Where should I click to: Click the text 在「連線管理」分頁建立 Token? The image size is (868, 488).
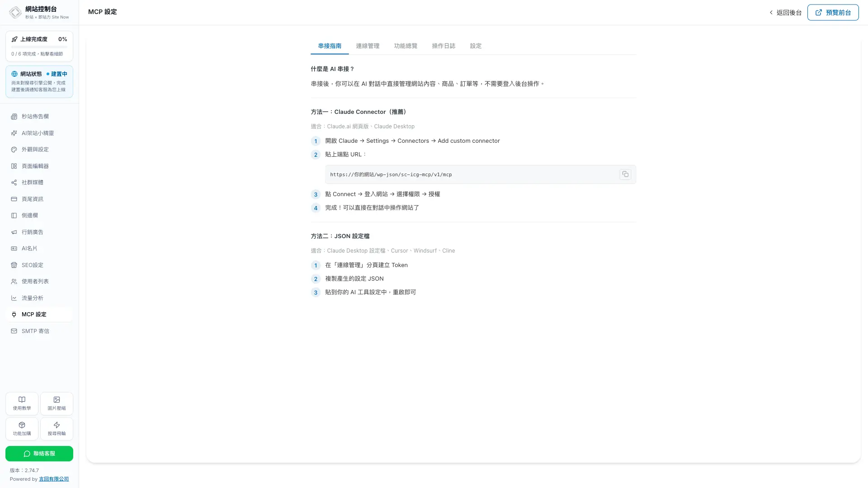[366, 265]
